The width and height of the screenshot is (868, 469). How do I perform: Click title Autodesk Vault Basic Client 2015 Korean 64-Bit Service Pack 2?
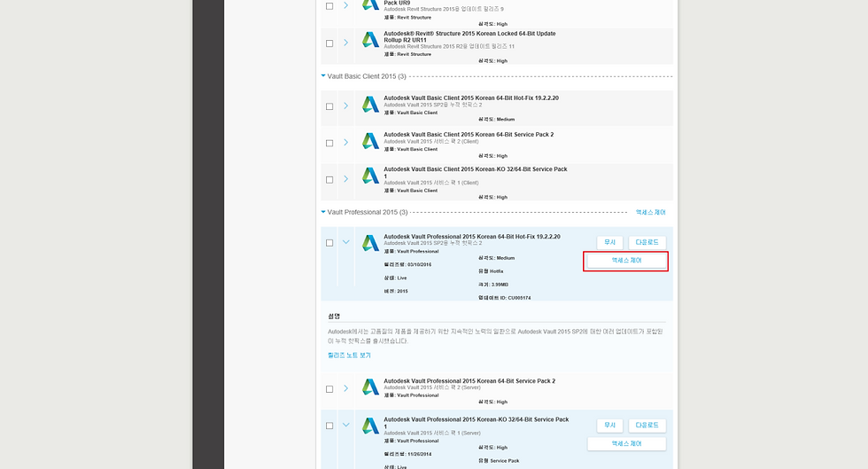469,135
